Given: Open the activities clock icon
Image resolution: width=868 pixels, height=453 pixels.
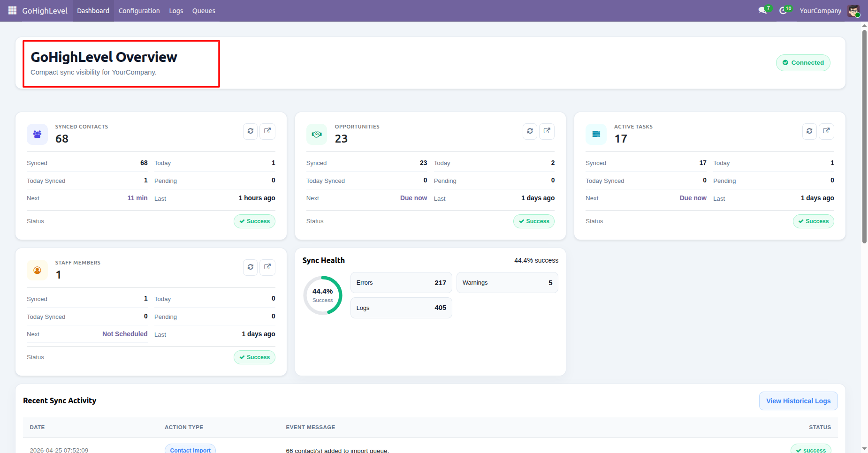Looking at the screenshot, I should coord(785,10).
